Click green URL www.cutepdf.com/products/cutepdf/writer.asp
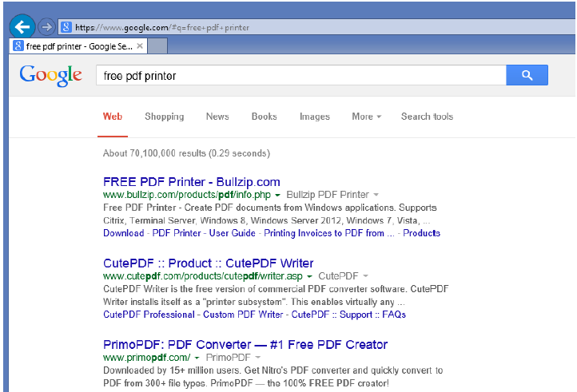 [x=203, y=275]
